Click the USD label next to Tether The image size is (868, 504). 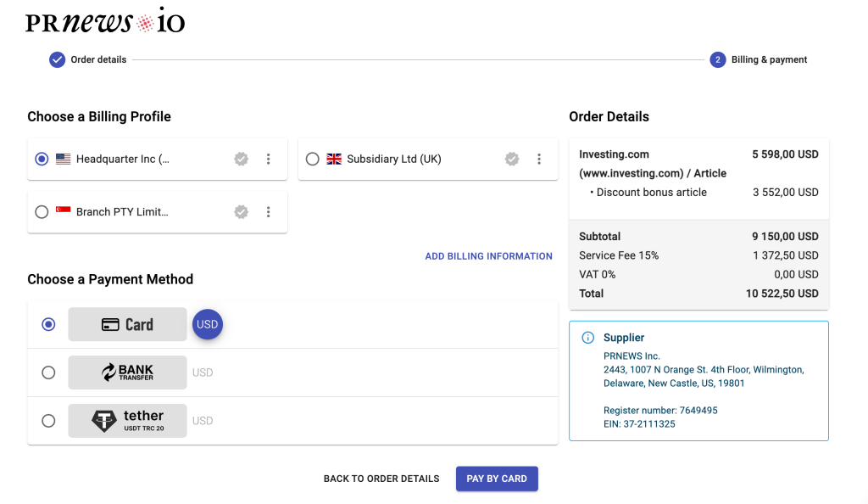click(203, 421)
